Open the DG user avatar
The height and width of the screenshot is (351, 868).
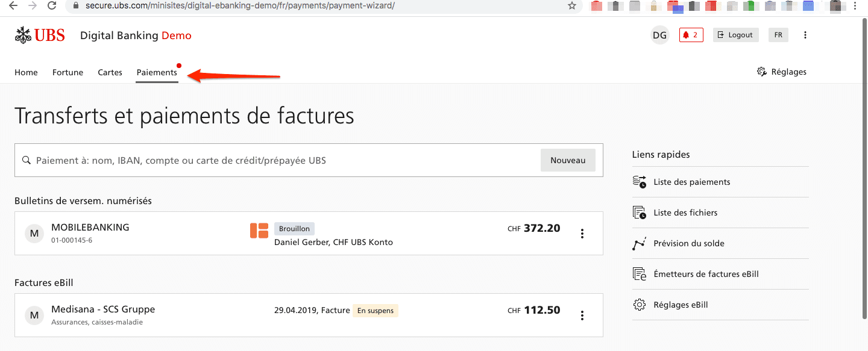coord(659,35)
